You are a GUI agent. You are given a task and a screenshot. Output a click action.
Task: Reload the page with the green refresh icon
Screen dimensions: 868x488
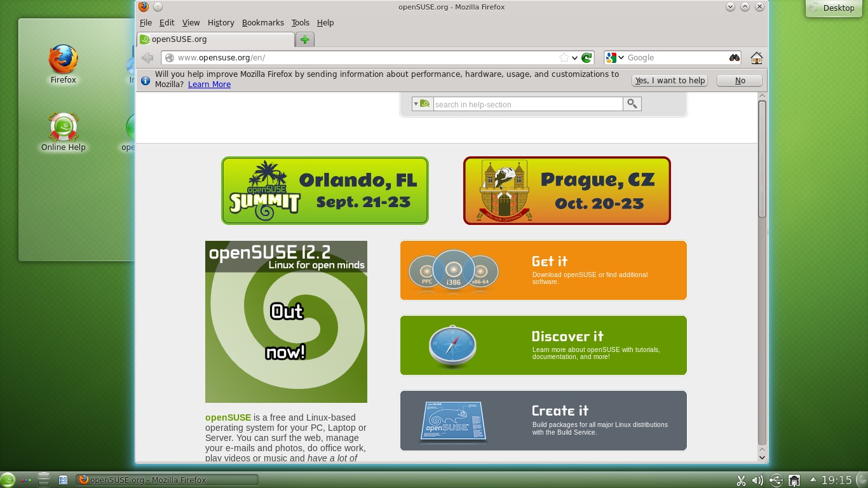pyautogui.click(x=587, y=58)
